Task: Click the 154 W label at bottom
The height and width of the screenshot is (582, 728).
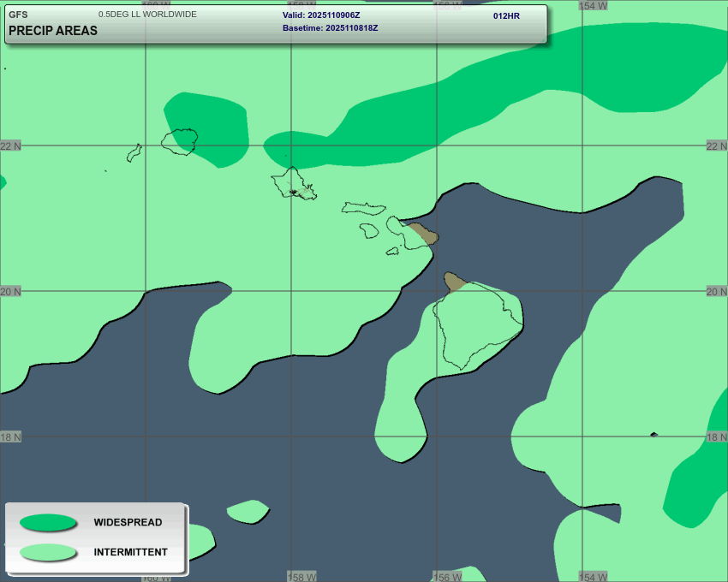Action: (x=593, y=577)
